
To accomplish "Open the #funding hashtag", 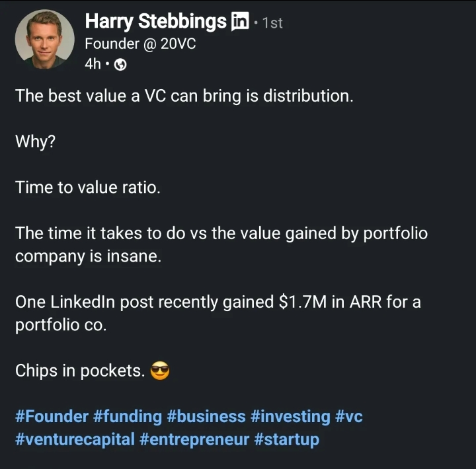I will 128,416.
